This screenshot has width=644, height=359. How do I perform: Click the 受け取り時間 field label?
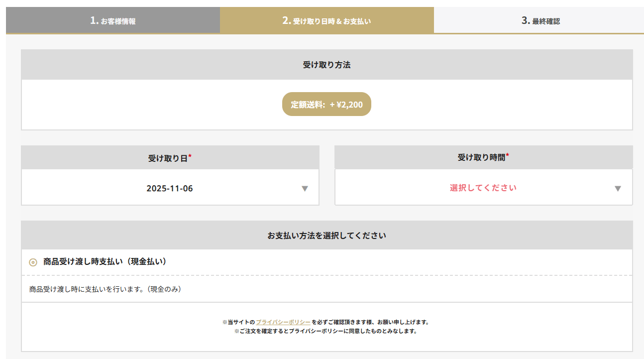tap(481, 157)
